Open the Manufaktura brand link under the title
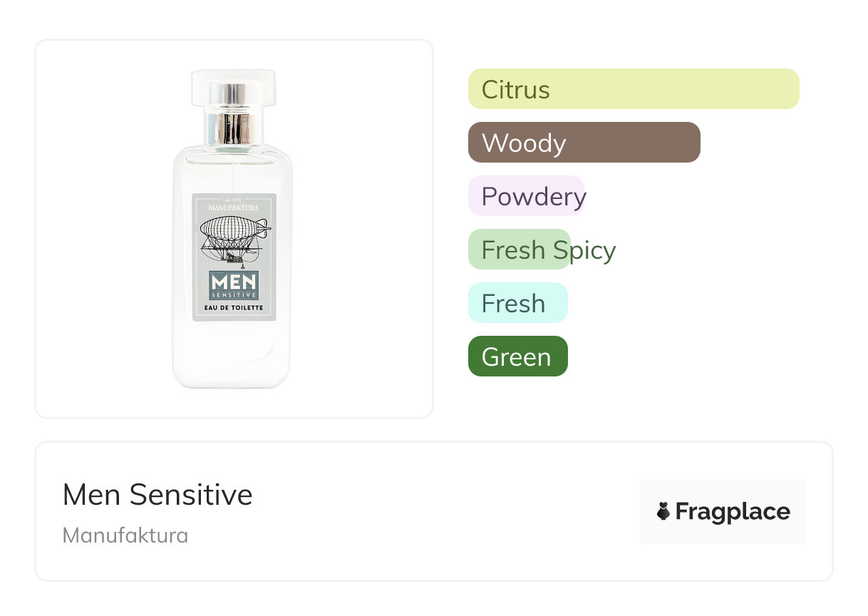This screenshot has height=616, width=868. coord(125,535)
